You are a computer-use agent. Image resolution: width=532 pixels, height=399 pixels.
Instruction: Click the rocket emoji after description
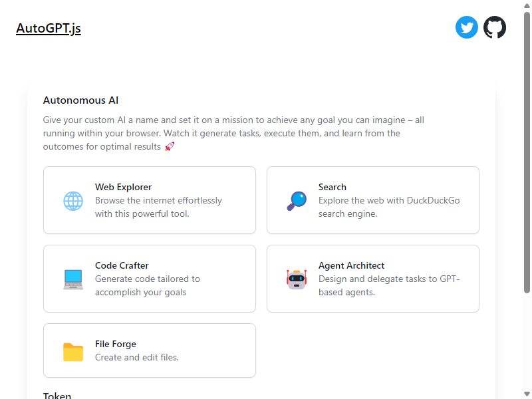[170, 146]
